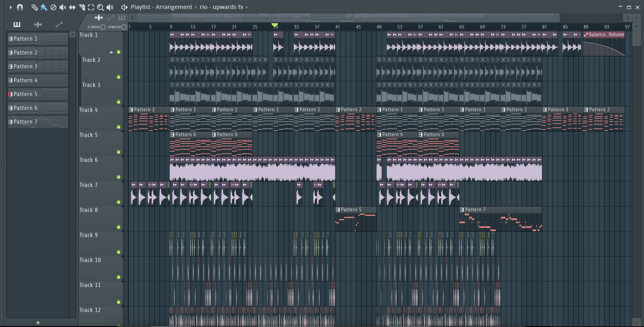Select Pattern 6 in the picker
This screenshot has width=644, height=327.
[38, 108]
